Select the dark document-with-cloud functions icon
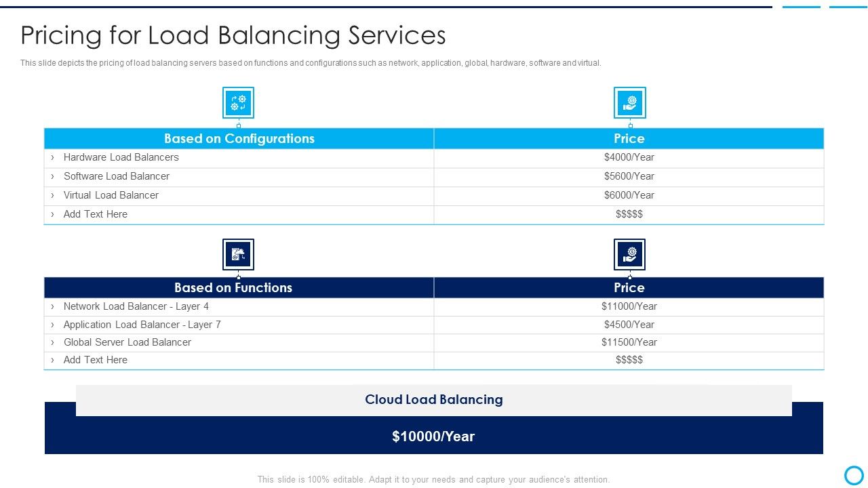Screen dimensions: 868x488 pyautogui.click(x=238, y=254)
